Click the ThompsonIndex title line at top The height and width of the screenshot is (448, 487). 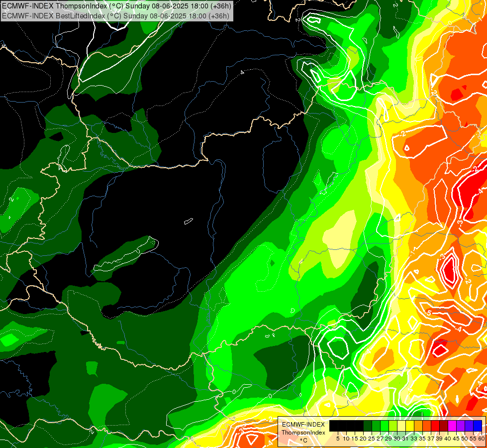click(x=116, y=5)
